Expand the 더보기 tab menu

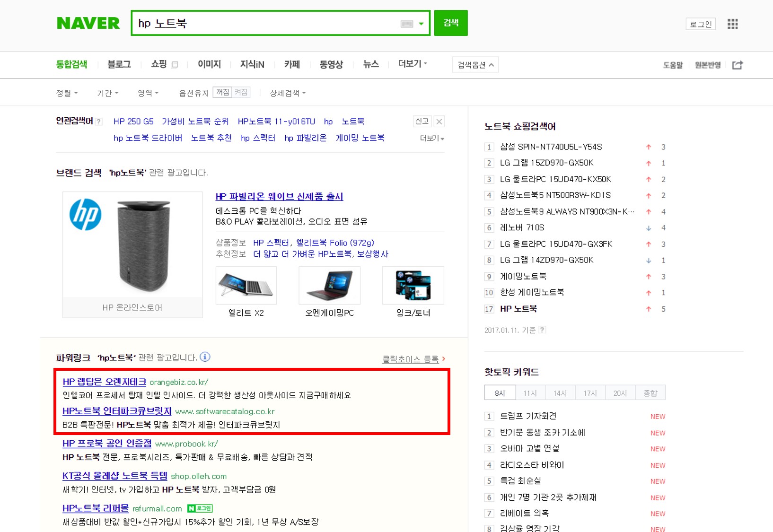tap(413, 64)
